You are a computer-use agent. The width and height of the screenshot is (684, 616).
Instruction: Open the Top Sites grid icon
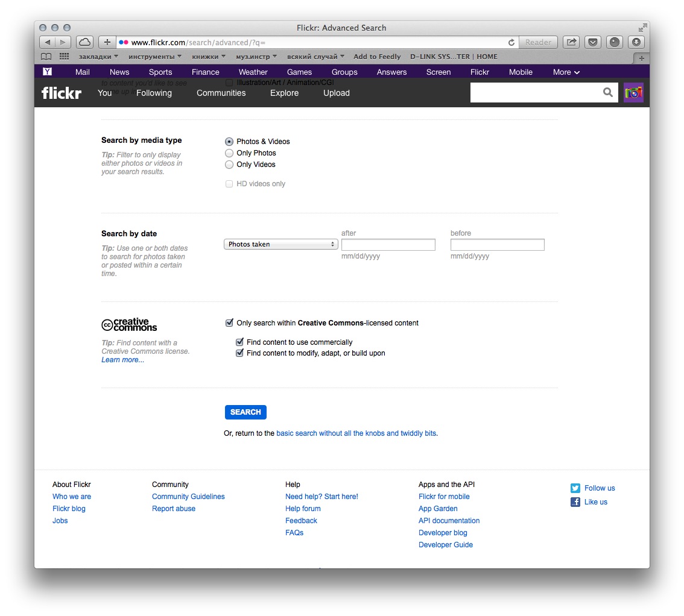tap(64, 57)
